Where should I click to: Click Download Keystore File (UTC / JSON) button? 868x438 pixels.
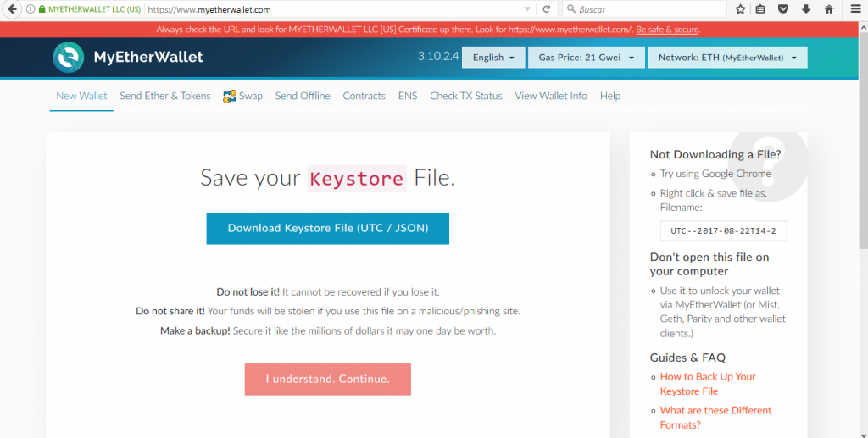(328, 229)
